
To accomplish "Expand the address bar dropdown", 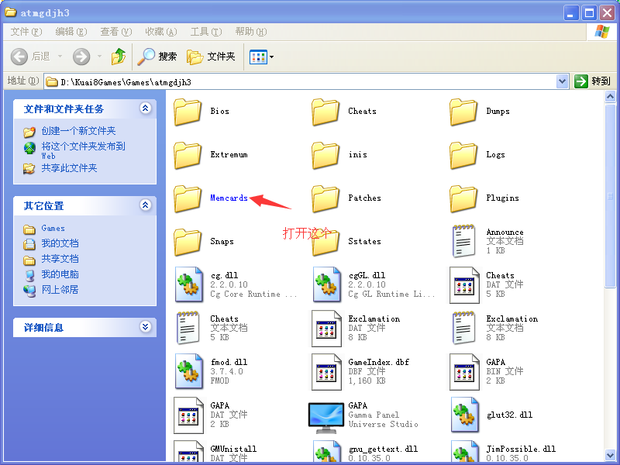I will 562,81.
